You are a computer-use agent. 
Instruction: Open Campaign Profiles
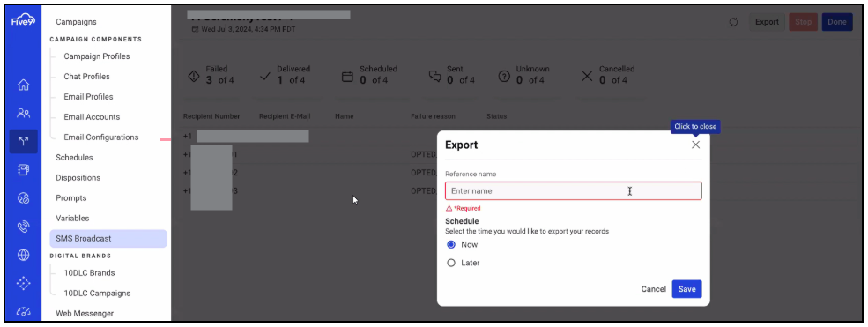pyautogui.click(x=97, y=56)
